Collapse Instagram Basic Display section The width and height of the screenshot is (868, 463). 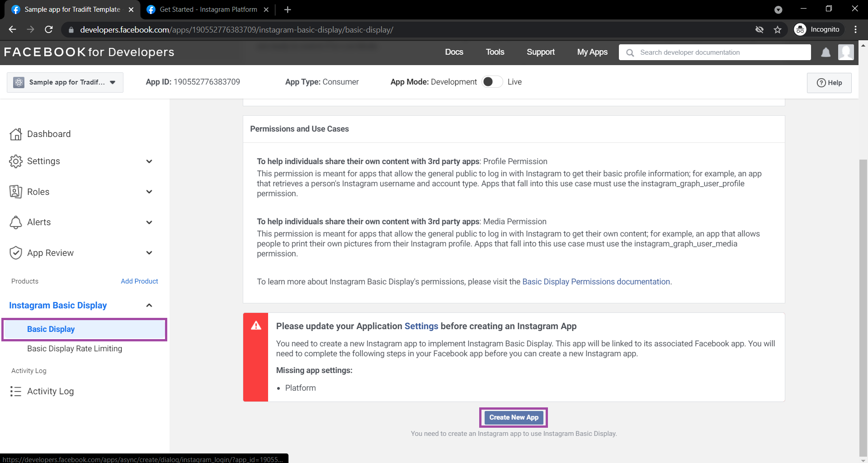(149, 306)
